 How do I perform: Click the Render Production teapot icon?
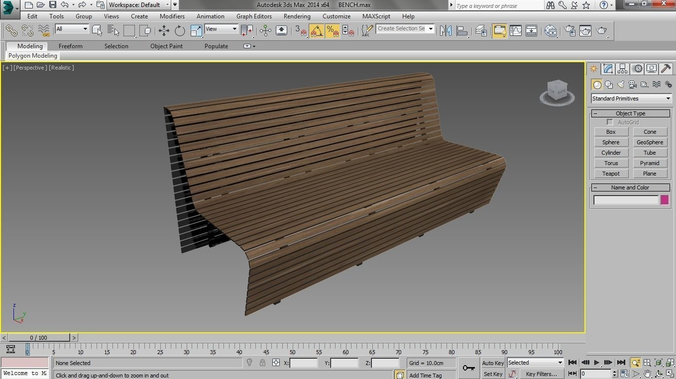click(602, 31)
